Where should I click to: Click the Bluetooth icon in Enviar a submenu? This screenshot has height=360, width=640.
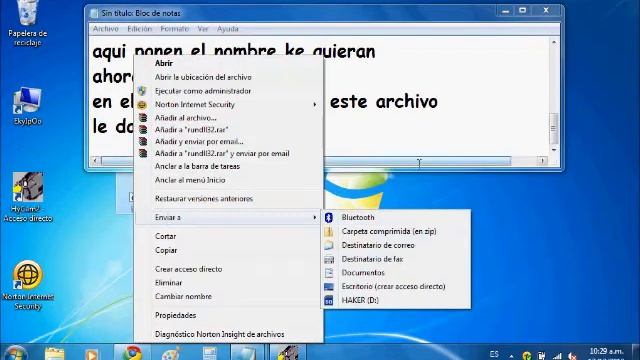[x=329, y=218]
